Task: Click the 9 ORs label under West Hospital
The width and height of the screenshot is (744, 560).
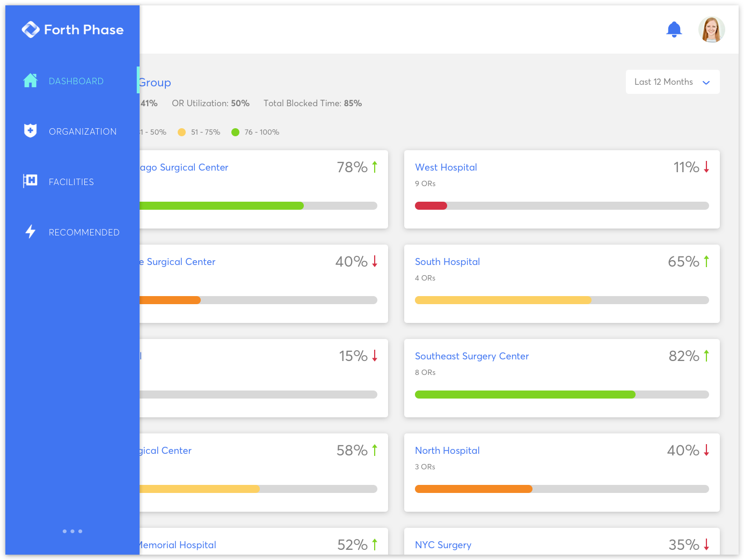Action: [x=425, y=183]
